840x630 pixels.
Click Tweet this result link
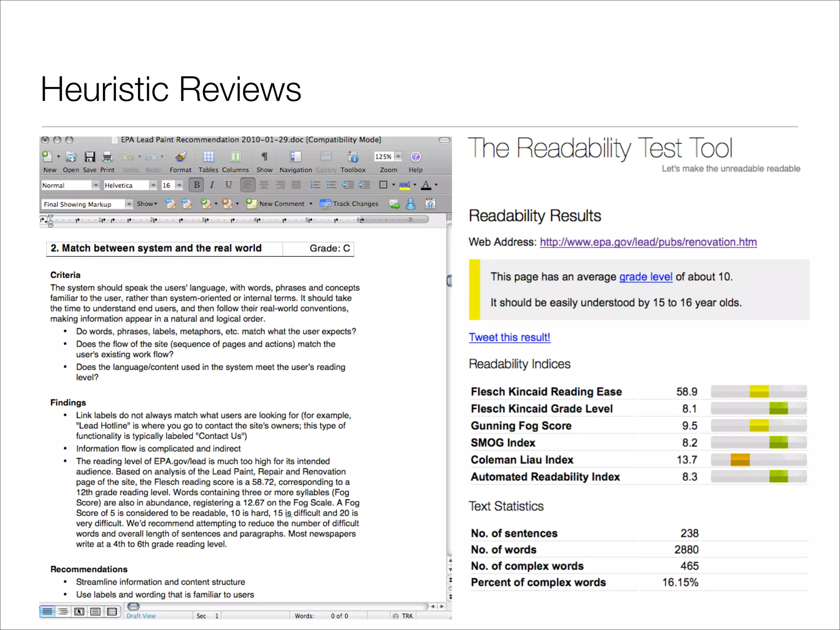pyautogui.click(x=509, y=337)
